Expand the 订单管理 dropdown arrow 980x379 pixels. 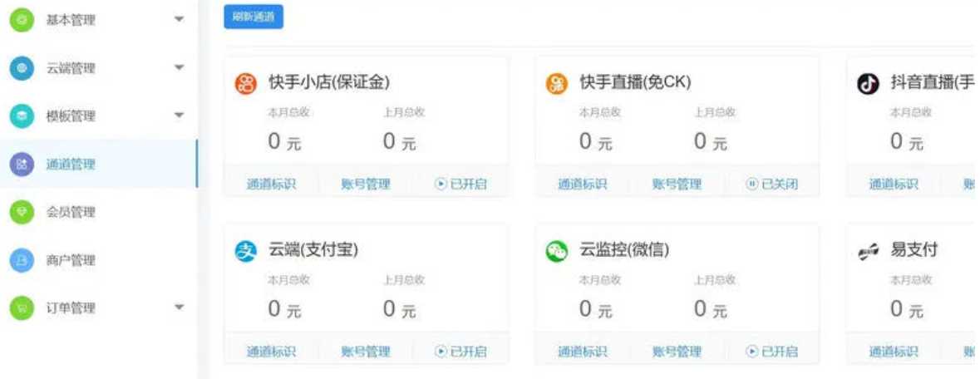click(x=179, y=307)
